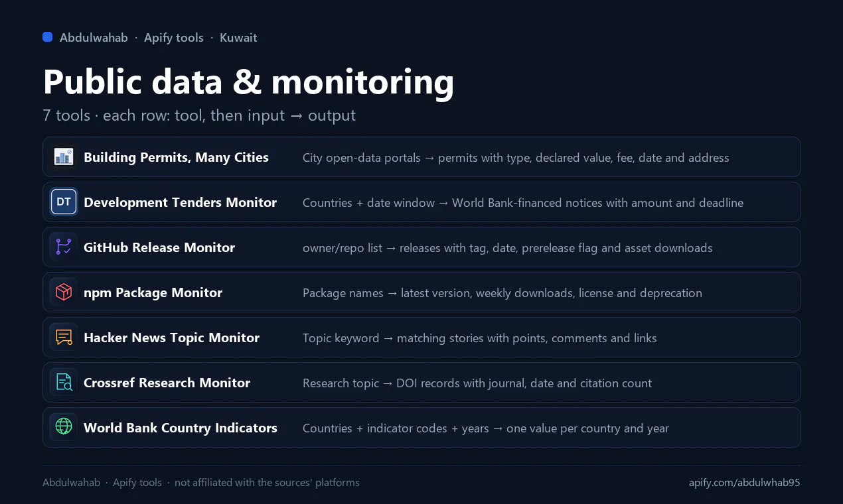Click 'Kuwait' in the top header

(238, 38)
